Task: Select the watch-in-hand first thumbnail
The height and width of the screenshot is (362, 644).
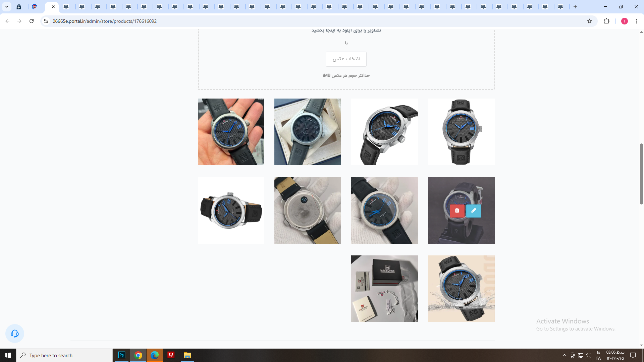Action: pyautogui.click(x=231, y=132)
